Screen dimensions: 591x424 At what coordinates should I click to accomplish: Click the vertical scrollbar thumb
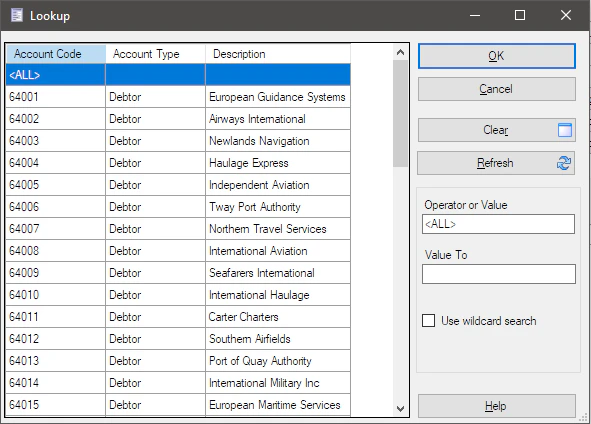point(400,113)
